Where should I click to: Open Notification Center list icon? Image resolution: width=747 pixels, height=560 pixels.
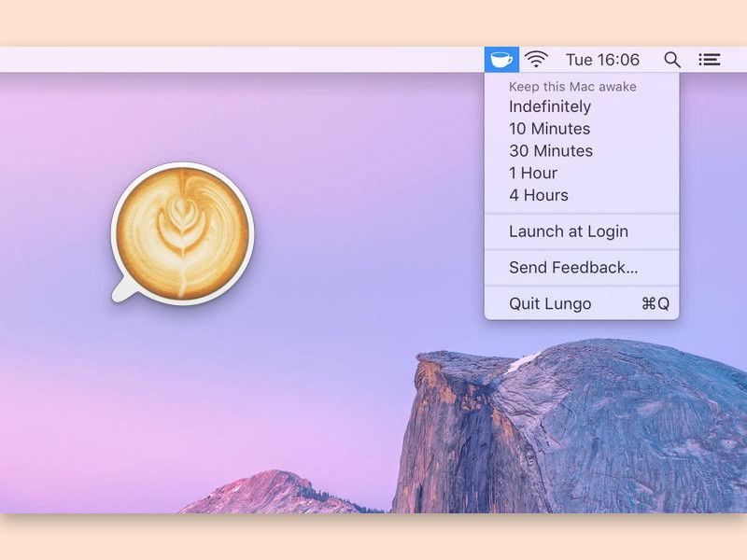click(x=710, y=60)
